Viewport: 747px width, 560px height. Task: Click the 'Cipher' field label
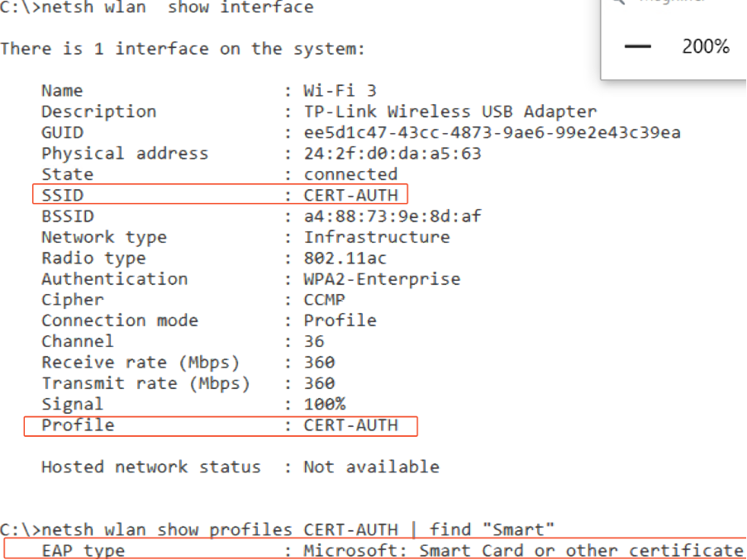click(73, 300)
